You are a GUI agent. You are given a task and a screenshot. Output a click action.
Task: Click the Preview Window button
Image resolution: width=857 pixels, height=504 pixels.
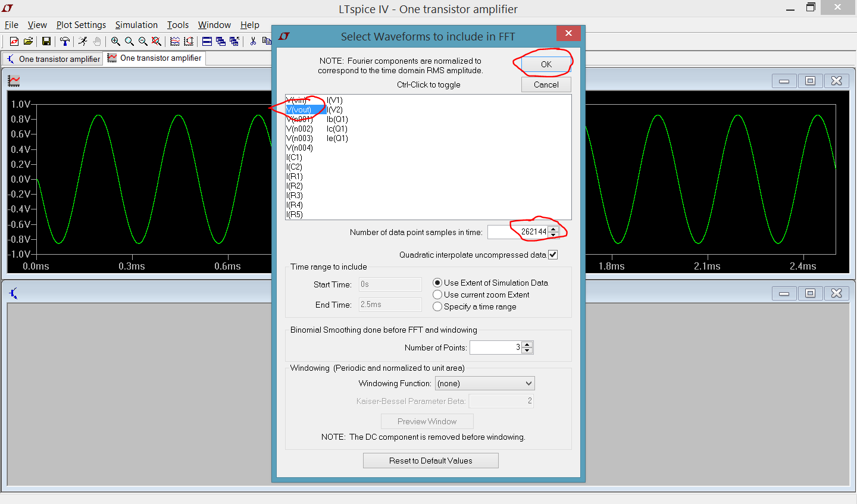427,421
